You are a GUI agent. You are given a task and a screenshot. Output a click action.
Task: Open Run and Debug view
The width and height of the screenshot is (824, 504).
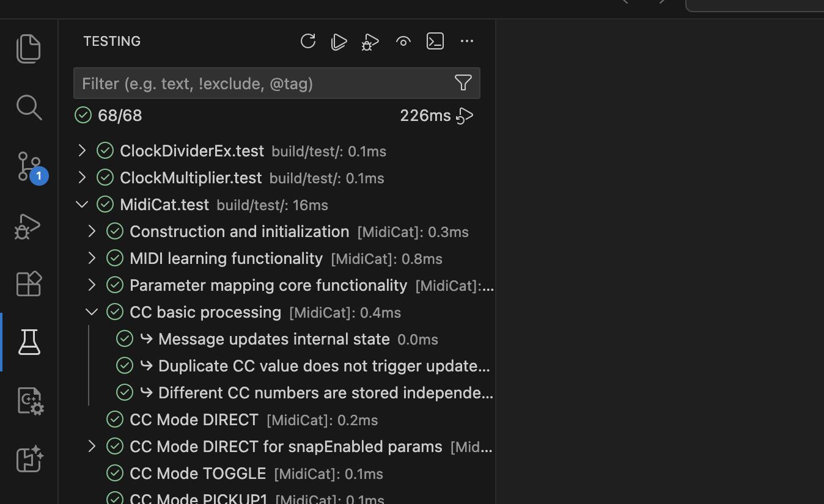click(x=29, y=226)
